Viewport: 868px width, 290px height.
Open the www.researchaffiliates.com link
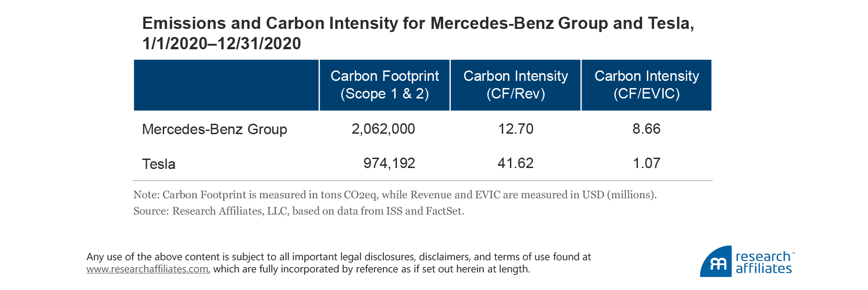click(147, 269)
